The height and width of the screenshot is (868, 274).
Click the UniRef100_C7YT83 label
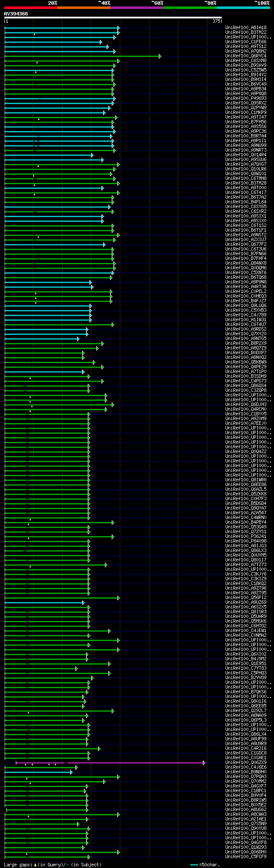coord(246,668)
